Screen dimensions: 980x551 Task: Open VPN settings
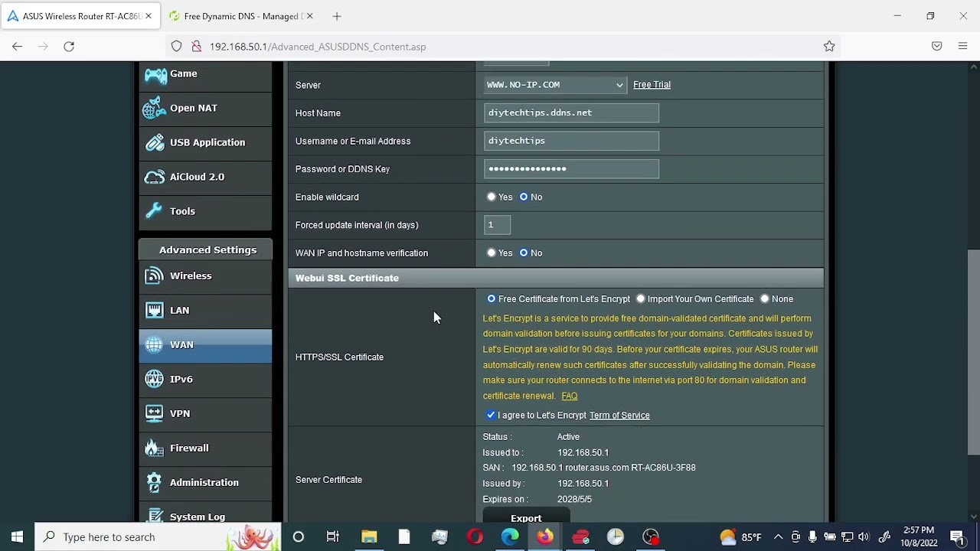point(205,414)
